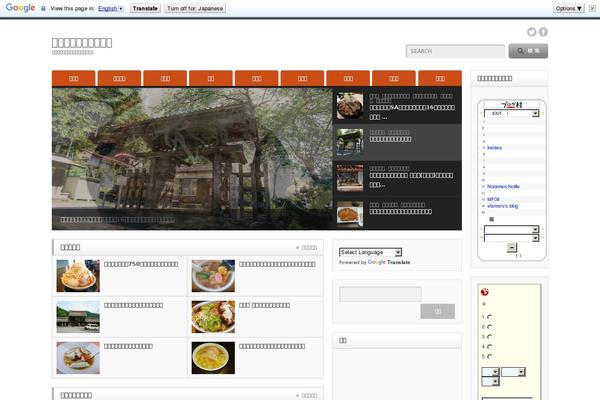Select the grilled meat slider thumbnail

350,106
